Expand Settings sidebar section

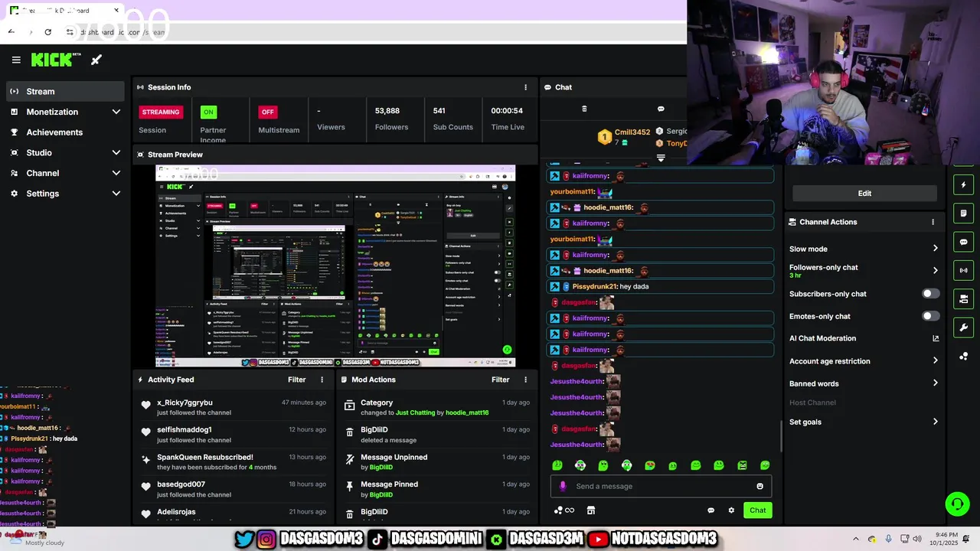[x=116, y=194]
